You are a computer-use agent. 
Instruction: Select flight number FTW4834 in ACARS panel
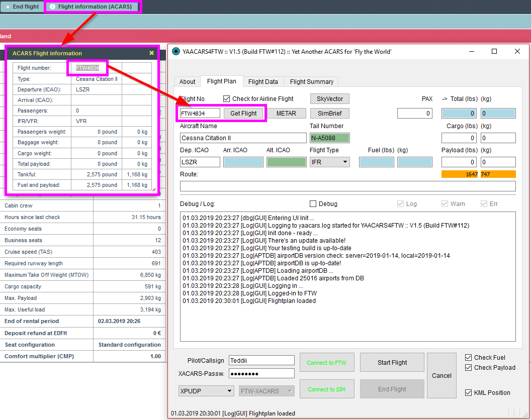(x=87, y=68)
